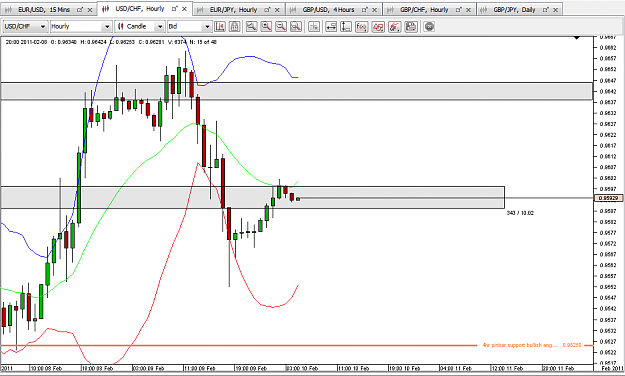
Task: Select the upper gray resistance zone rectangle
Action: (x=297, y=91)
